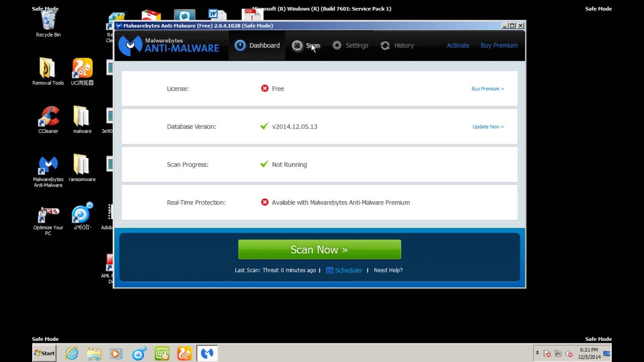The height and width of the screenshot is (362, 644).
Task: Click Buy Premium in the header
Action: 499,45
